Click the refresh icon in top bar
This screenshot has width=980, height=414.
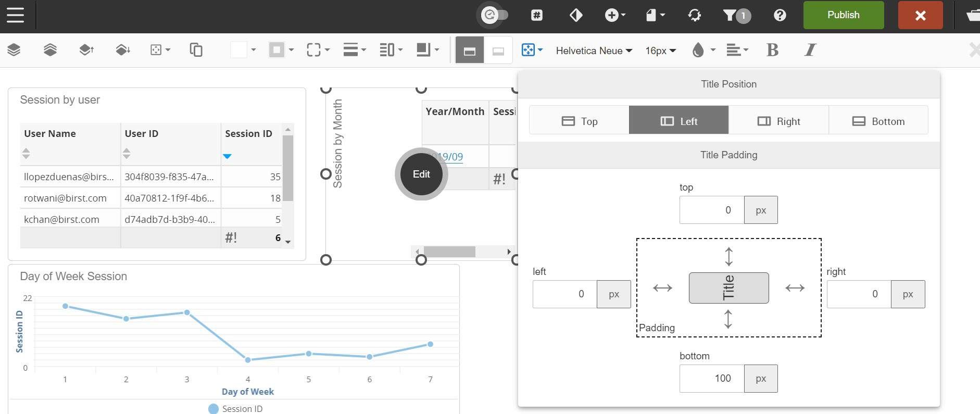point(695,15)
